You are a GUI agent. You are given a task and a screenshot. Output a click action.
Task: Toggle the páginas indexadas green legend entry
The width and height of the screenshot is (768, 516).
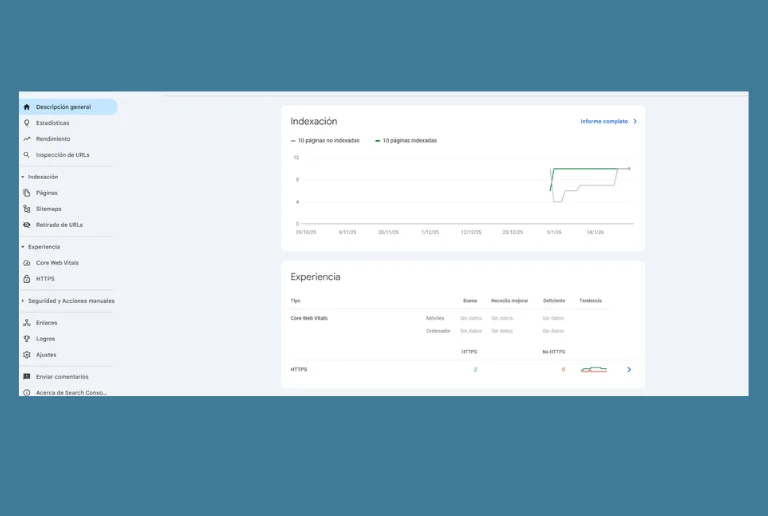tap(408, 141)
